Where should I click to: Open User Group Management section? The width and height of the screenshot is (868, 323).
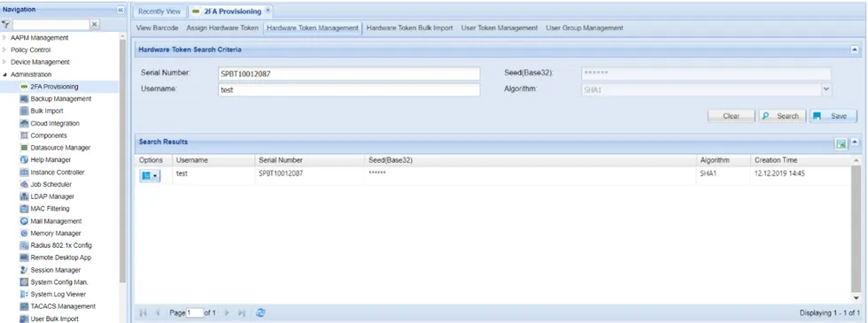585,27
